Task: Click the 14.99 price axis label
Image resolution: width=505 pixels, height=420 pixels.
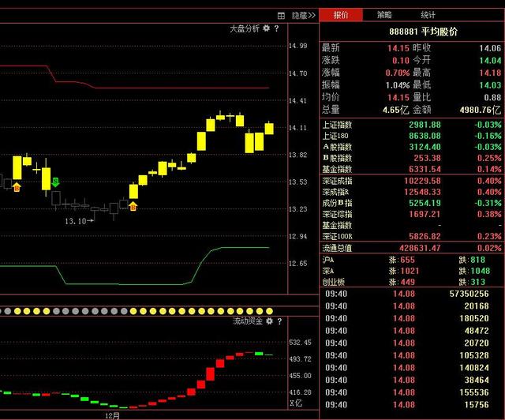Action: (x=298, y=46)
